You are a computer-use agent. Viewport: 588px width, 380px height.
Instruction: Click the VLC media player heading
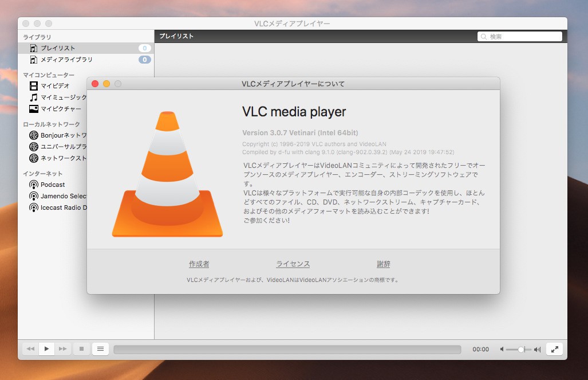pyautogui.click(x=294, y=112)
